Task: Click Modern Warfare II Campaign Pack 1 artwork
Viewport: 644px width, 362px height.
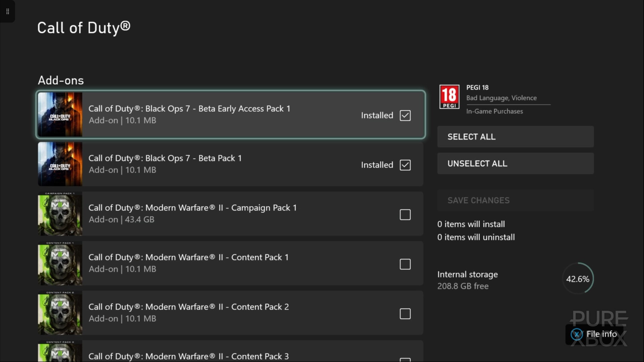Action: (60, 214)
